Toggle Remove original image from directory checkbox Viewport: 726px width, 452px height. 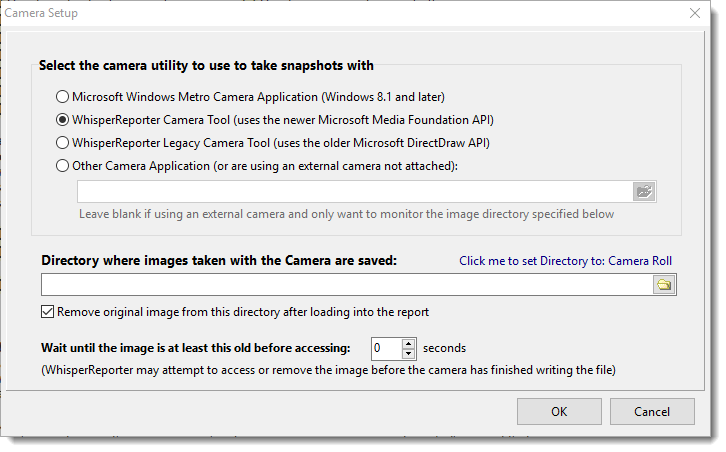click(48, 312)
